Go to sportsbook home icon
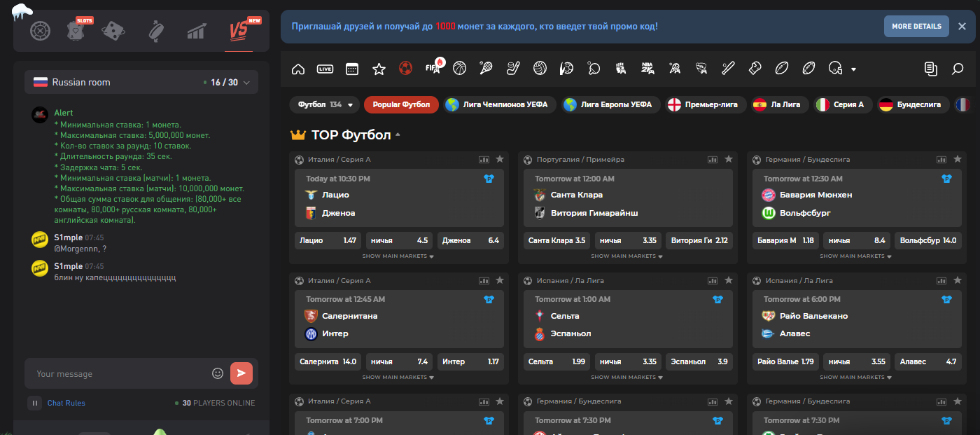This screenshot has width=980, height=435. (x=298, y=69)
